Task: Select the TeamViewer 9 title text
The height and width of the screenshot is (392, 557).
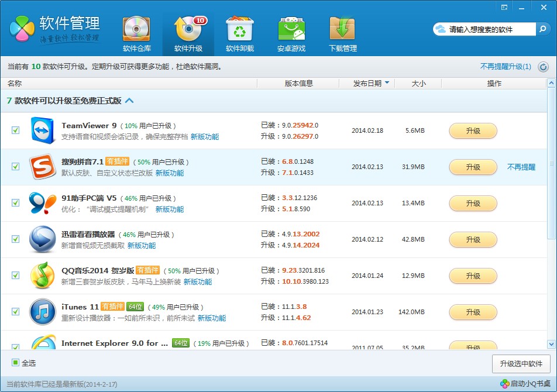Action: pyautogui.click(x=89, y=125)
